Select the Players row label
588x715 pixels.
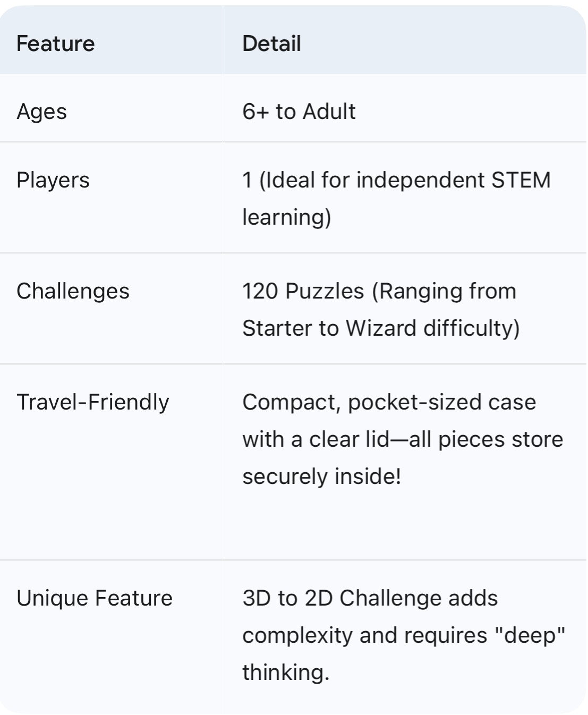pos(53,180)
